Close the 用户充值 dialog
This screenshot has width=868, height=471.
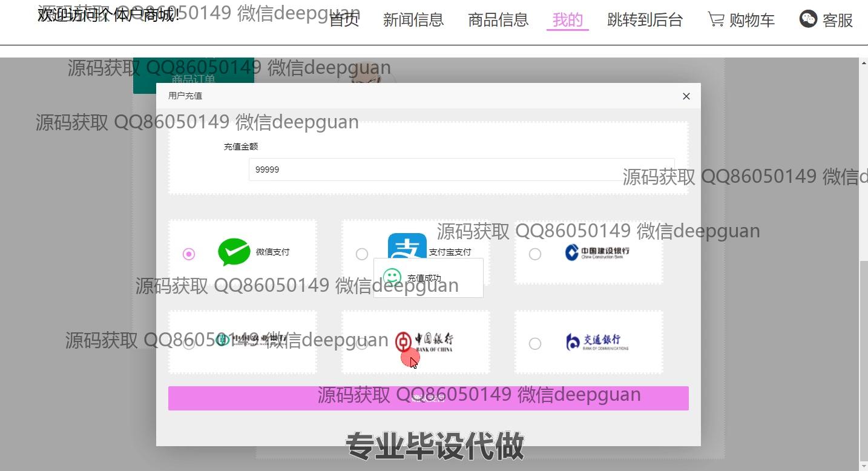tap(686, 96)
